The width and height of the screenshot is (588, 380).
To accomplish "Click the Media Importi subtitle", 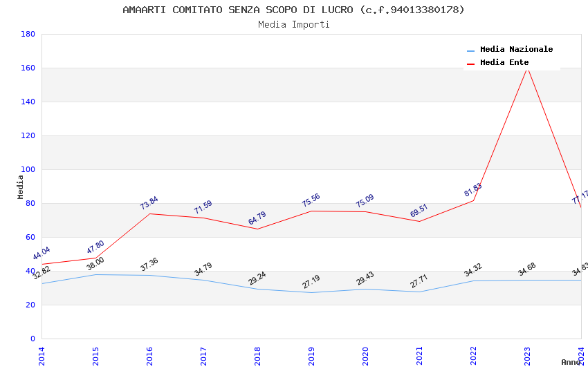I will (294, 25).
